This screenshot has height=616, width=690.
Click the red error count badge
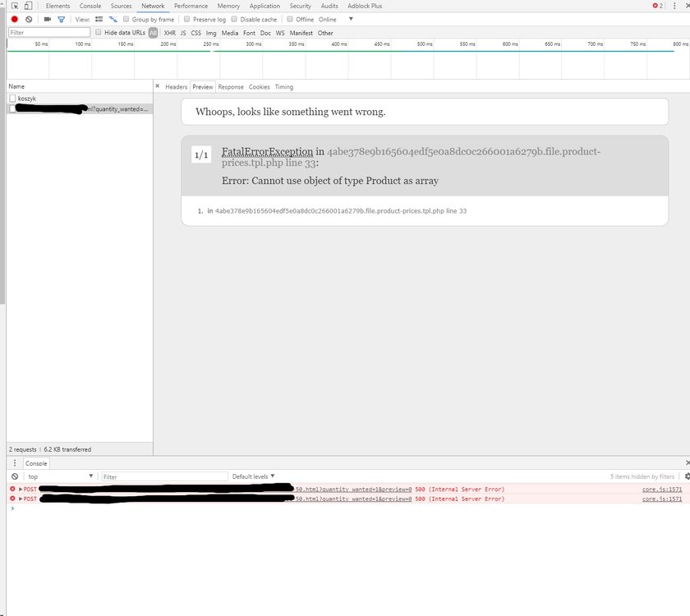[x=657, y=6]
